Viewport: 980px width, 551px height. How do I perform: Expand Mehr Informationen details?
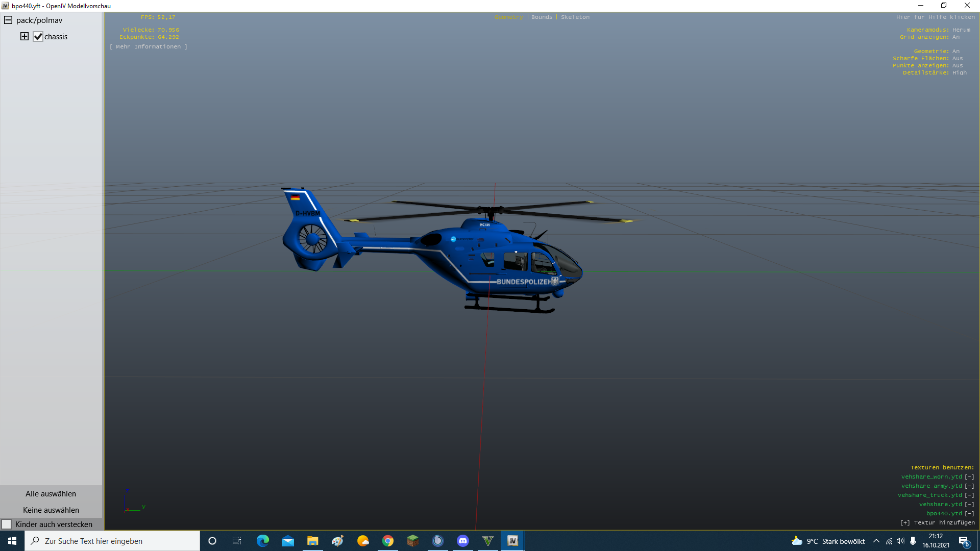[148, 47]
